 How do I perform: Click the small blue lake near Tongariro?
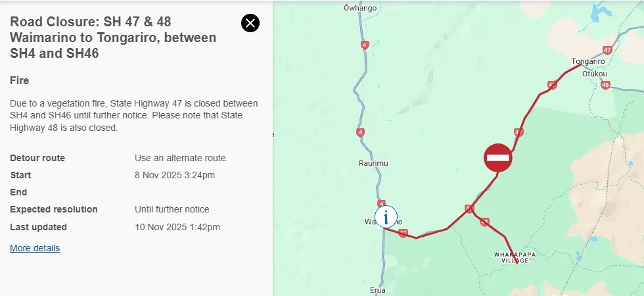(599, 13)
